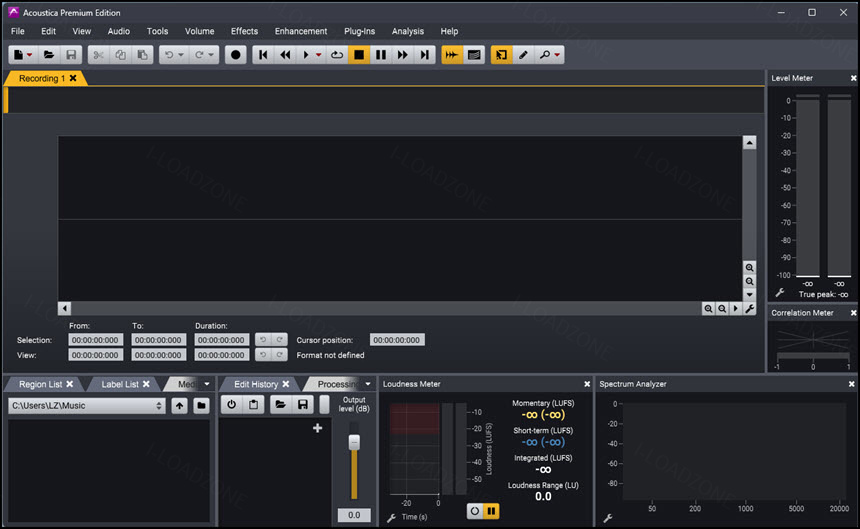Click the Open file folder icon
Viewport: 860px width, 529px height.
[x=49, y=55]
